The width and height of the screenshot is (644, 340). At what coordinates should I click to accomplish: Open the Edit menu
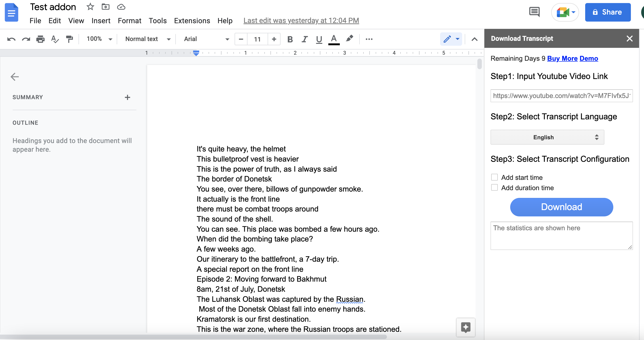(x=55, y=20)
